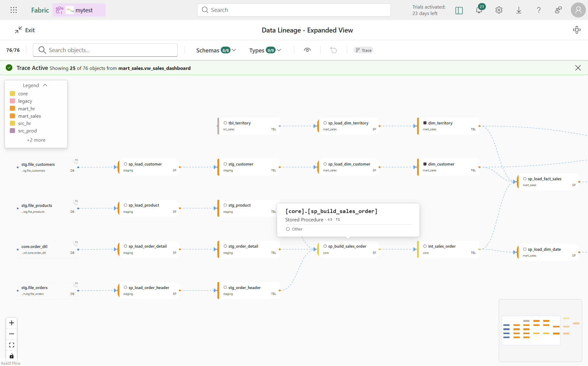Click the feedback icon next to Help
Image resolution: width=588 pixels, height=366 pixels.
(x=558, y=10)
